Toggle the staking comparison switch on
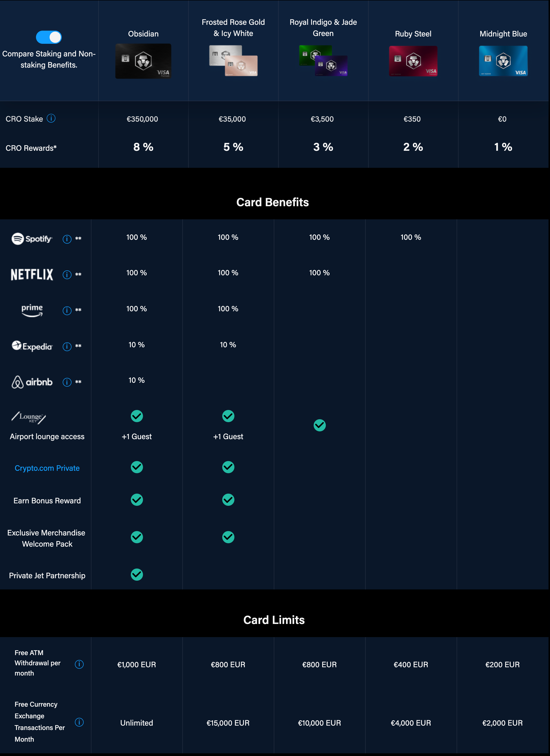 [x=49, y=37]
